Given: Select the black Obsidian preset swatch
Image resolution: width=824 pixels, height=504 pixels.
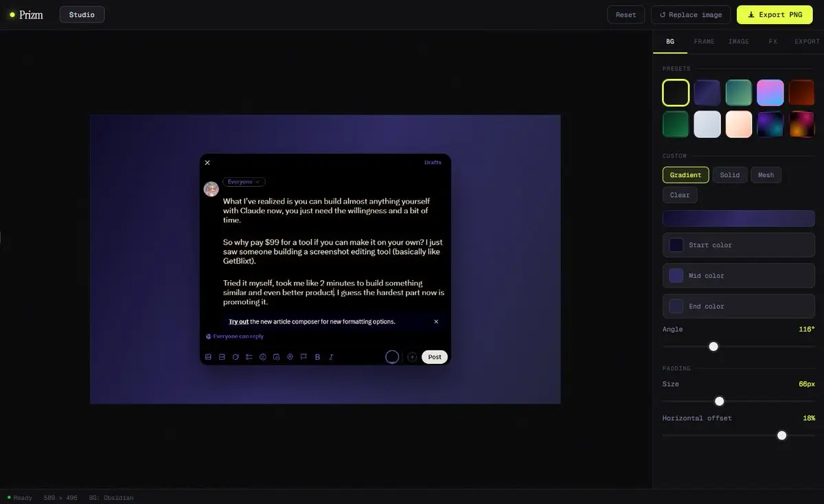Looking at the screenshot, I should (x=676, y=93).
